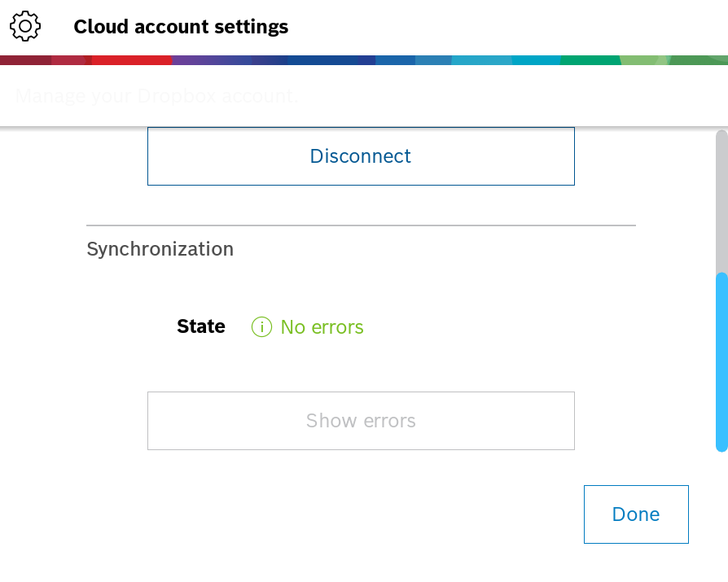Confirm with the Done button
The height and width of the screenshot is (582, 728).
636,514
